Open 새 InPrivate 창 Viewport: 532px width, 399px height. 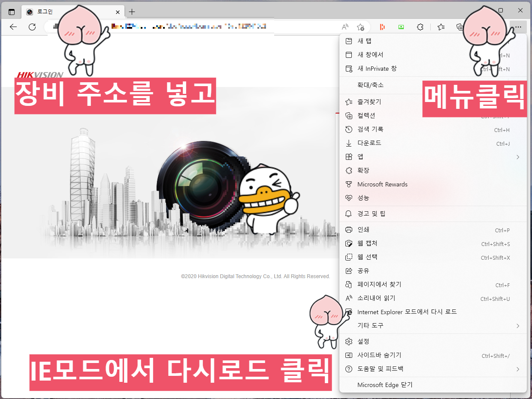pos(433,69)
